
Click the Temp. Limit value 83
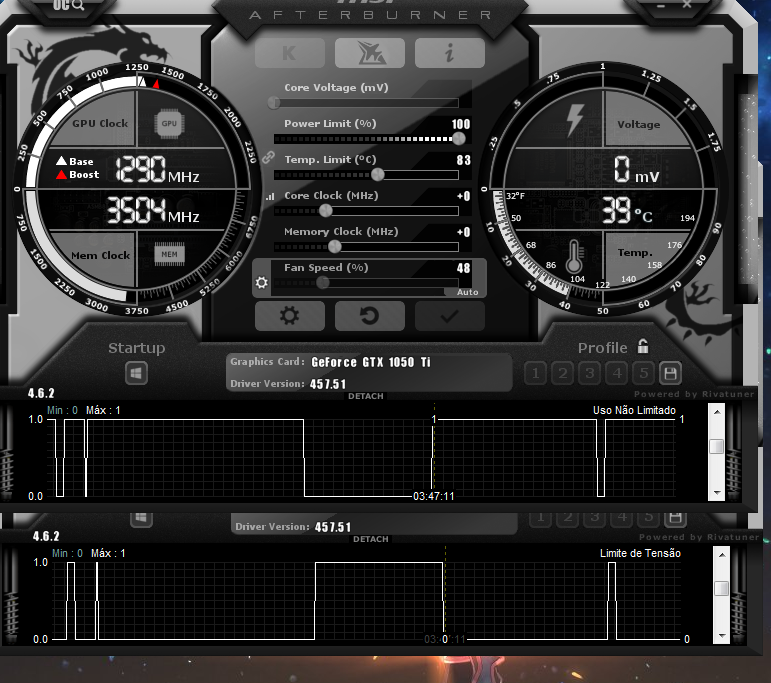click(x=463, y=160)
